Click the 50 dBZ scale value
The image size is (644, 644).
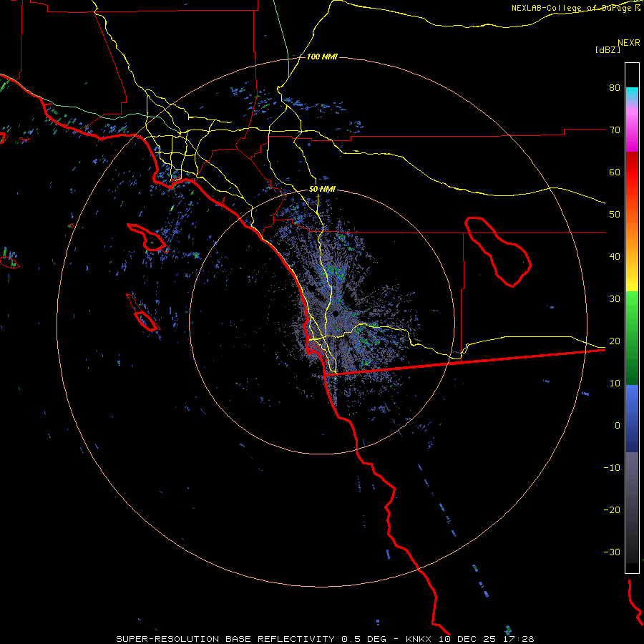(615, 215)
